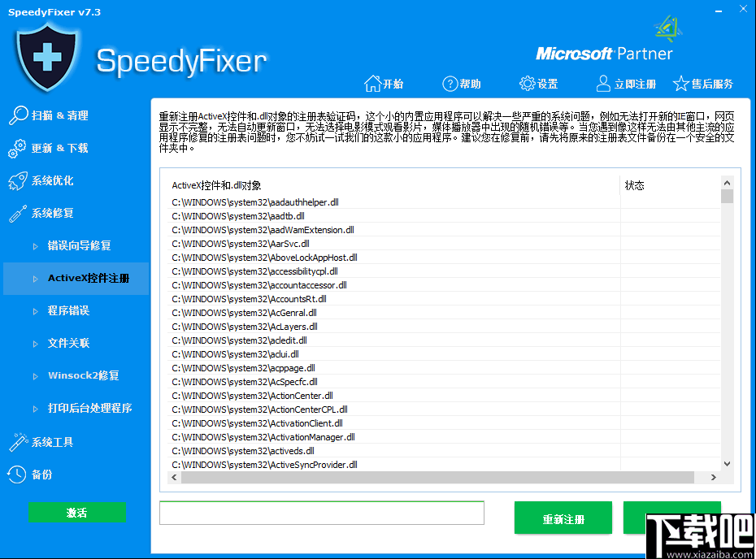Image resolution: width=756 pixels, height=559 pixels.
Task: Select the 扫描&清理 magnifier icon in sidebar
Action: click(17, 115)
